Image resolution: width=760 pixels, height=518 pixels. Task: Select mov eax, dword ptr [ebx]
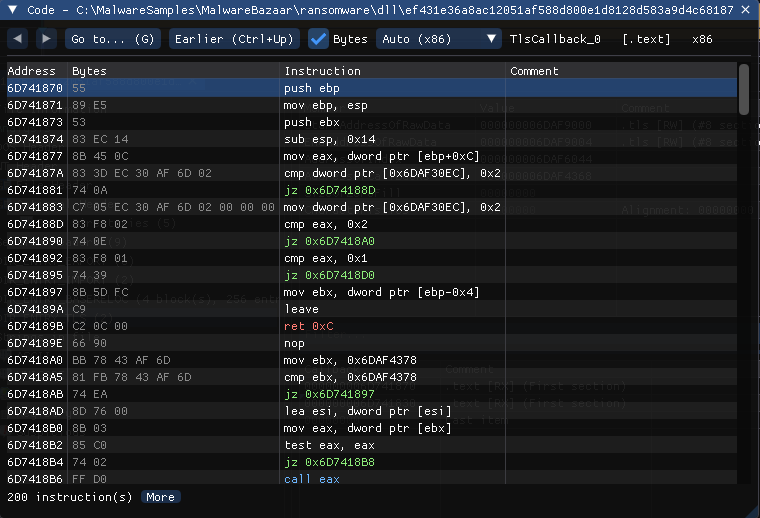tap(368, 428)
